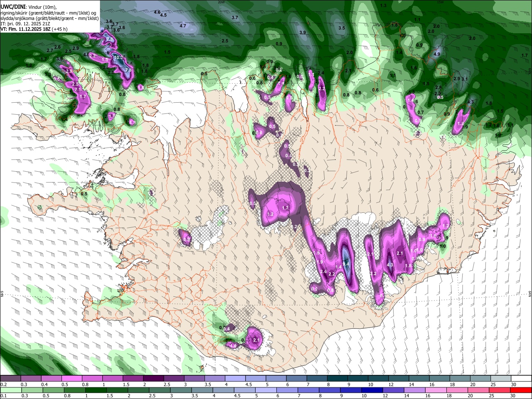This screenshot has width=532, height=399.
Task: Click the '20W' longitude label
Action: (x=221, y=2)
